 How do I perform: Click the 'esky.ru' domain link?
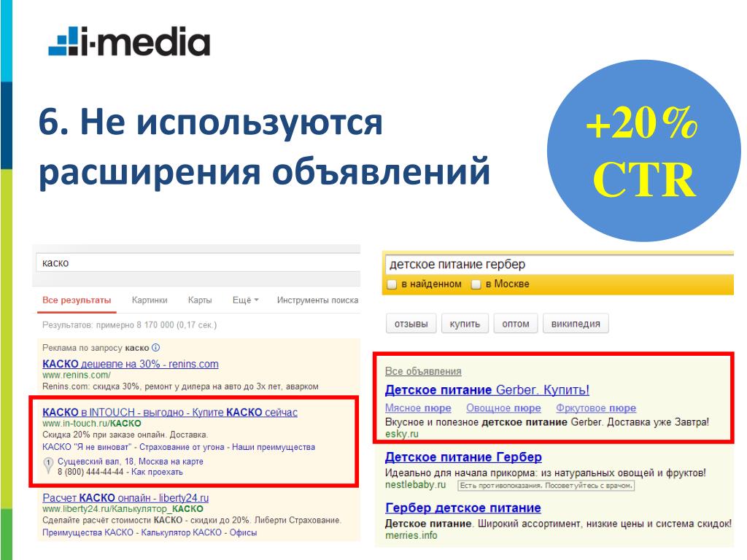(x=401, y=434)
